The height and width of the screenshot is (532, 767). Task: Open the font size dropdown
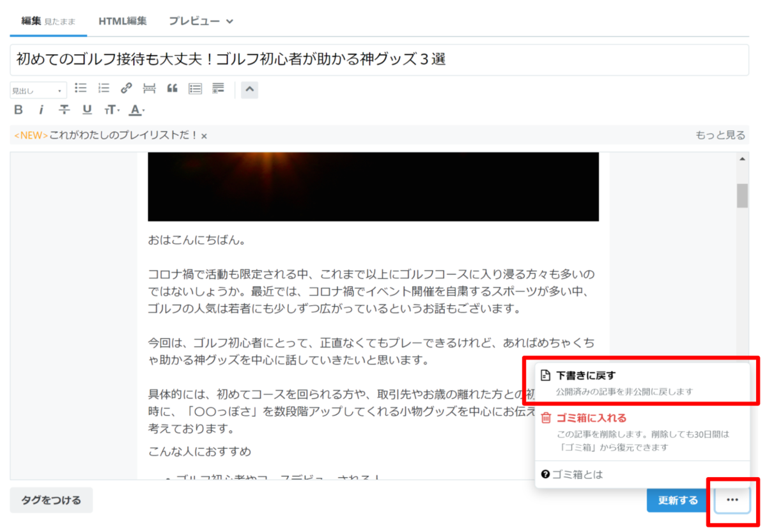click(112, 110)
